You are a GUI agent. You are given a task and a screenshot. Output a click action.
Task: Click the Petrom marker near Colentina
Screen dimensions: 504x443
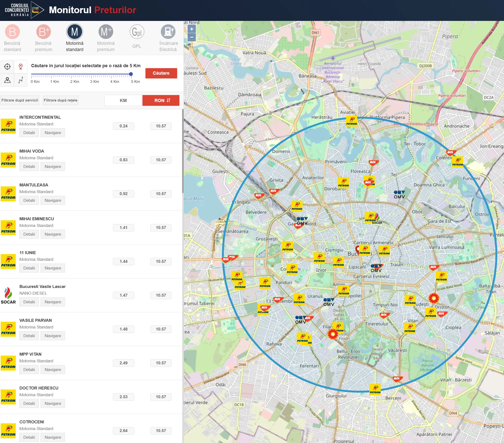pos(458,162)
